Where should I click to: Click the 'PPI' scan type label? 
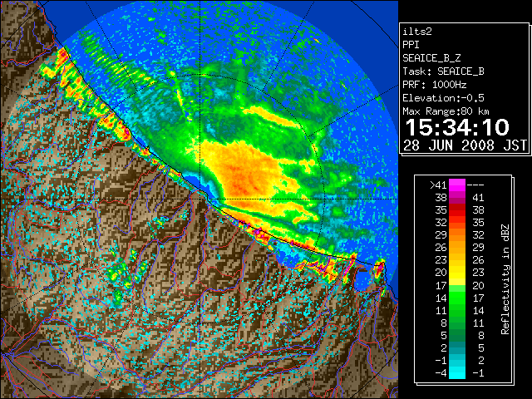[411, 45]
